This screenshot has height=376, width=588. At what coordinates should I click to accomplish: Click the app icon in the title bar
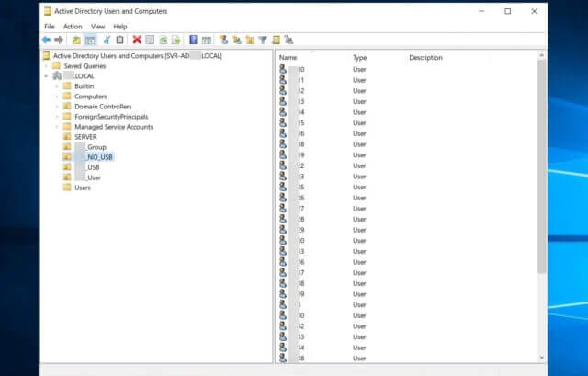click(48, 11)
